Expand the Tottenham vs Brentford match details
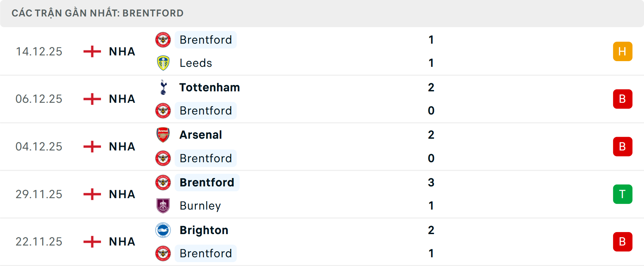Viewport: 644px width, 266px height. [x=322, y=99]
